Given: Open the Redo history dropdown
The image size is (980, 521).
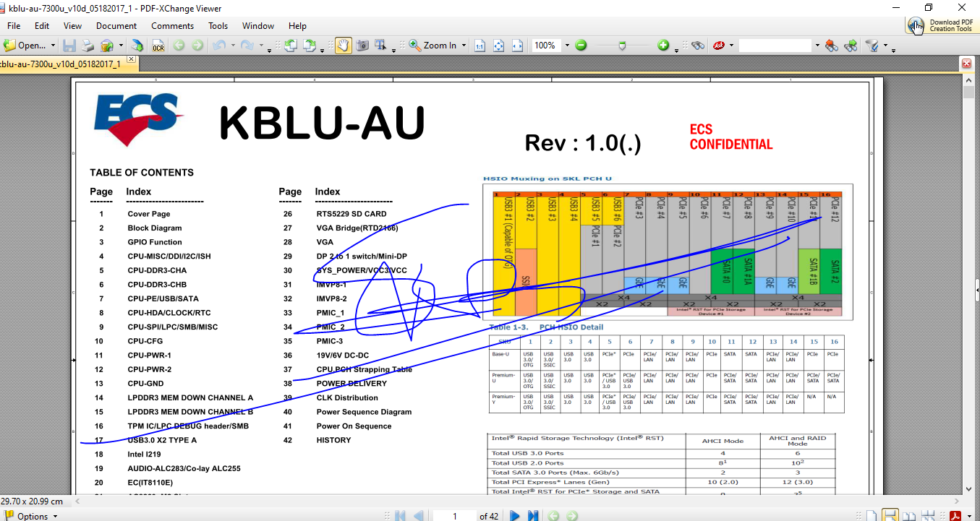Looking at the screenshot, I should tap(260, 46).
